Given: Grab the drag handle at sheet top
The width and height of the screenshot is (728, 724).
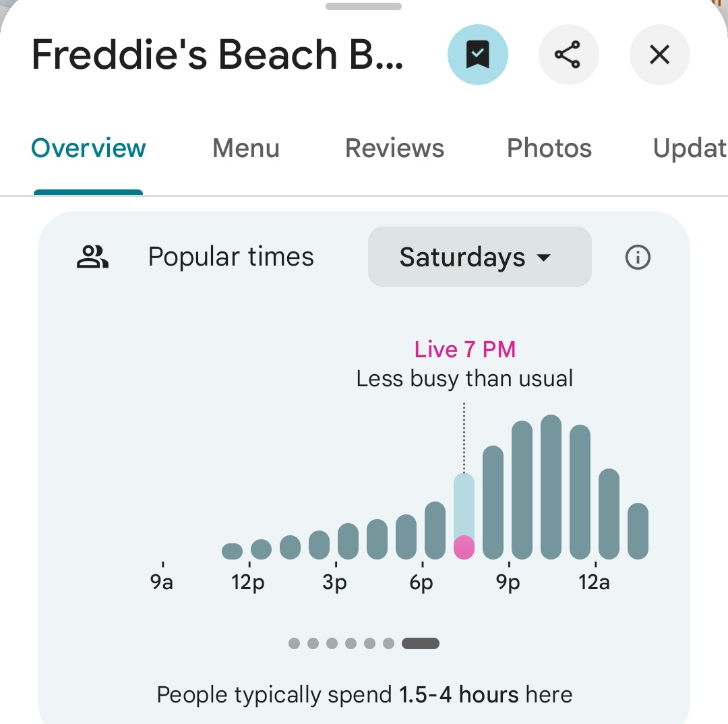Looking at the screenshot, I should (x=363, y=7).
